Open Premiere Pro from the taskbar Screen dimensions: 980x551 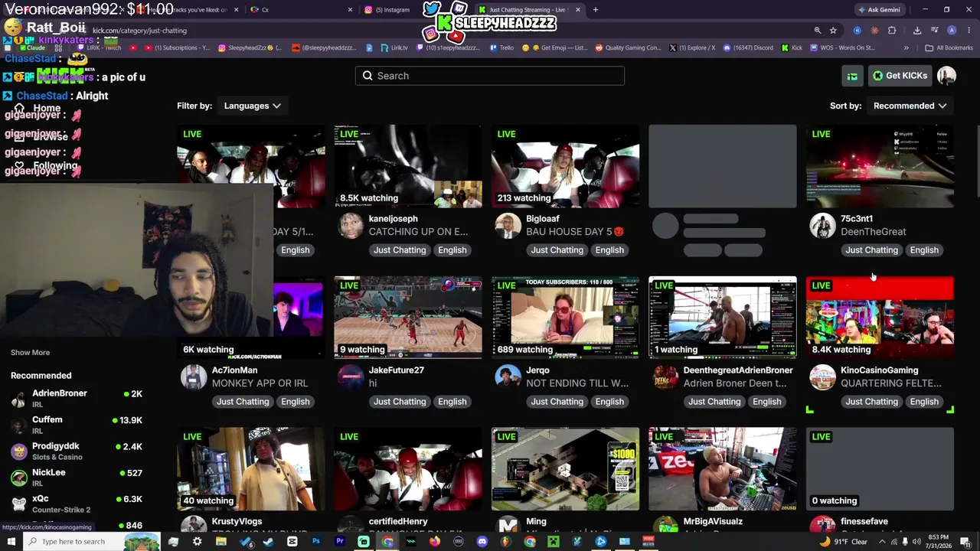tap(340, 542)
